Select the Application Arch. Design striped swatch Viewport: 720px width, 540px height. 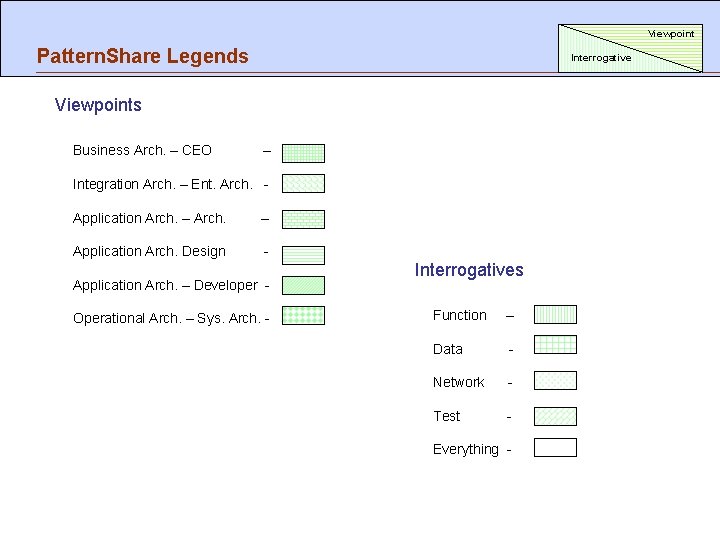303,255
